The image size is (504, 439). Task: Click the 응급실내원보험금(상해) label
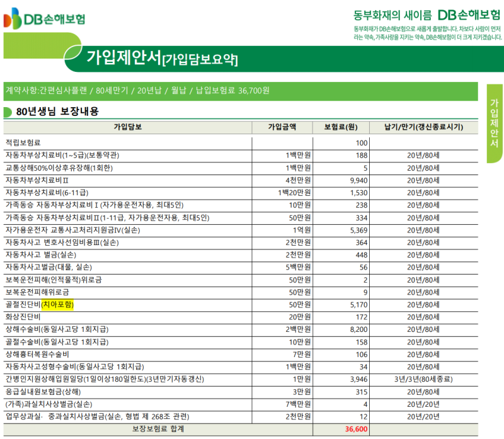(43, 392)
